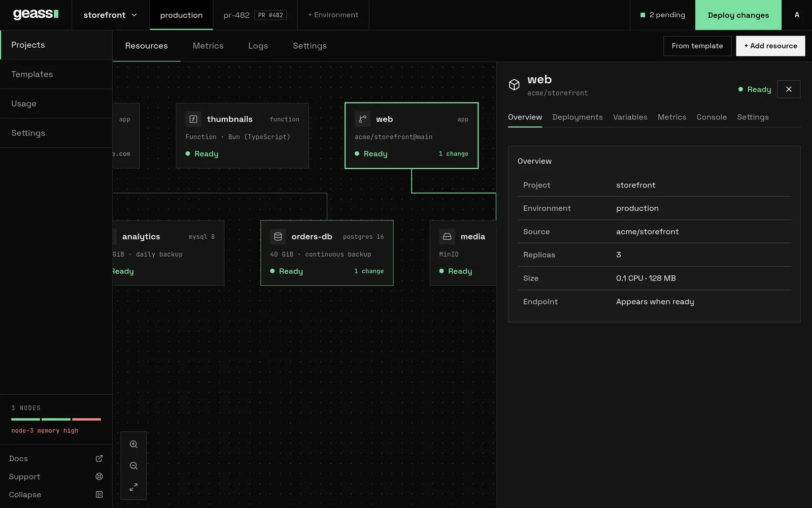
Task: Open sidebar Settings page
Action: pyautogui.click(x=56, y=133)
